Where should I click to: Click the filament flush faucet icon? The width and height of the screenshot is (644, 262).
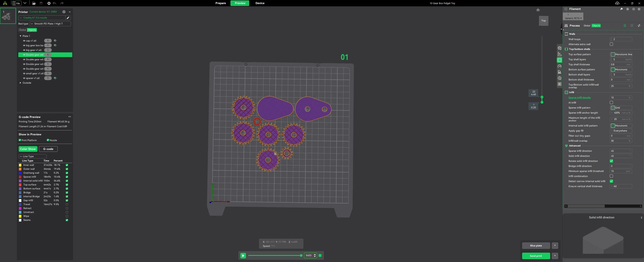(x=622, y=9)
